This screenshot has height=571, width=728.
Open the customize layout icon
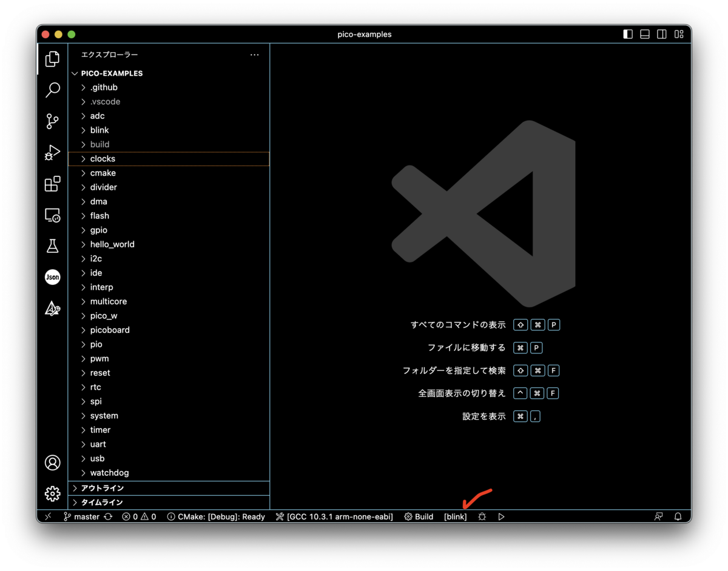[679, 34]
